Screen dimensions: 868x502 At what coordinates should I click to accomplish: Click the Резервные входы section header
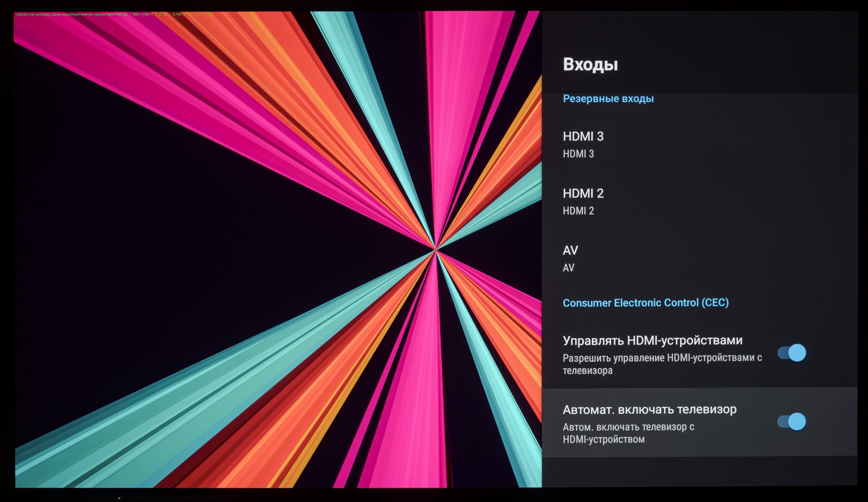pos(608,99)
